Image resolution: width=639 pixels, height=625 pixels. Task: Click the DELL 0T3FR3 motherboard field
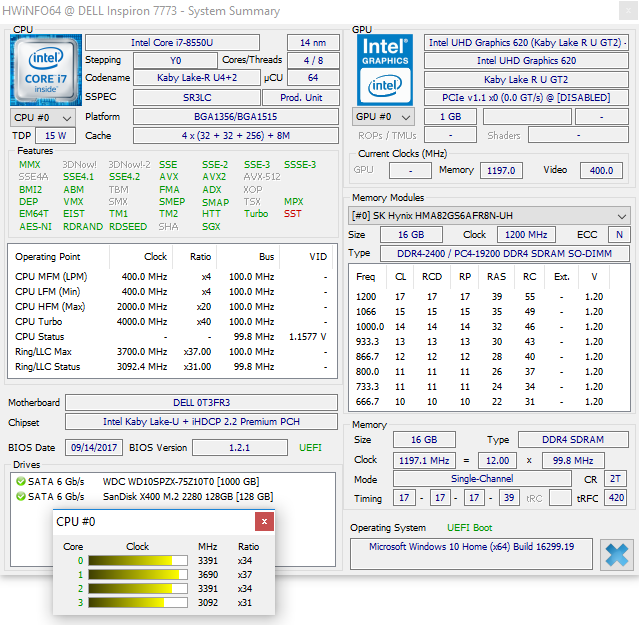[201, 403]
